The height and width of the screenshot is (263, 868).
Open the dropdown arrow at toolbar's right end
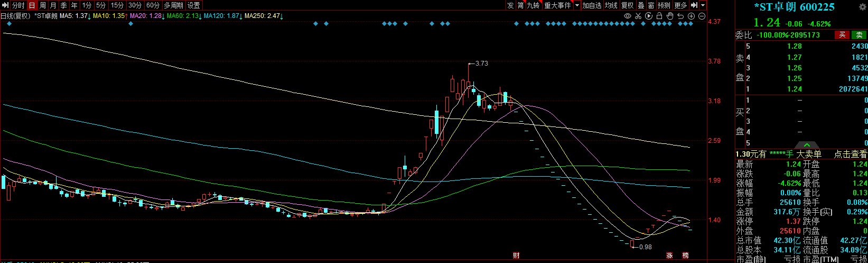[x=703, y=5]
